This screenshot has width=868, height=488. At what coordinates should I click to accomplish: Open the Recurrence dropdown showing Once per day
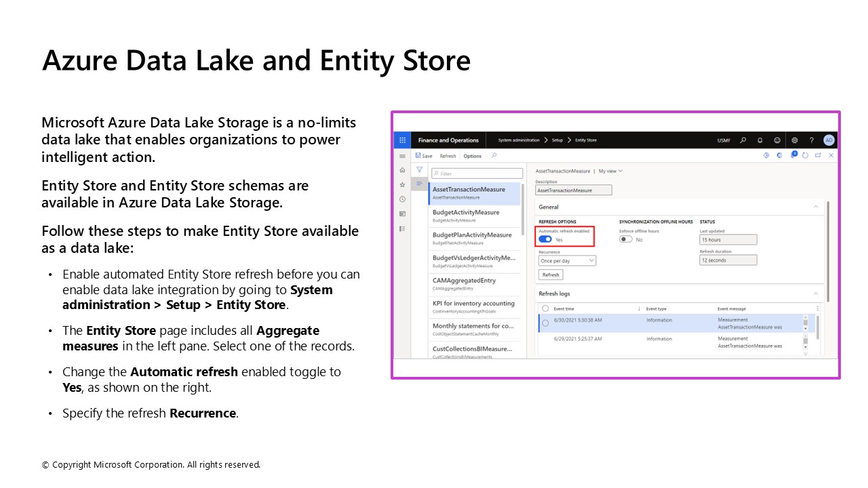tap(567, 261)
